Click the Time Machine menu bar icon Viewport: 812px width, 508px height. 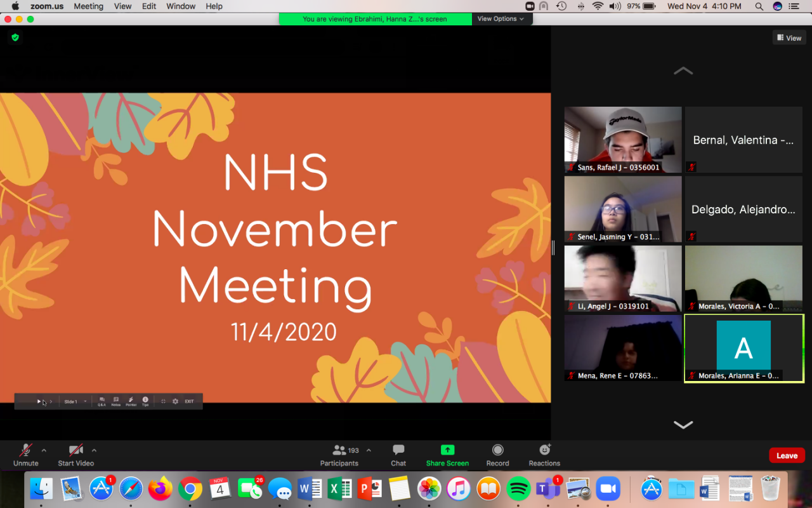click(x=561, y=6)
